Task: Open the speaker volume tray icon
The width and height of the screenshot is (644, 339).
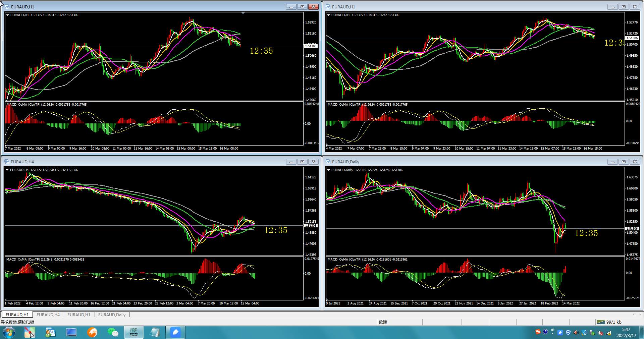Action: [576, 333]
